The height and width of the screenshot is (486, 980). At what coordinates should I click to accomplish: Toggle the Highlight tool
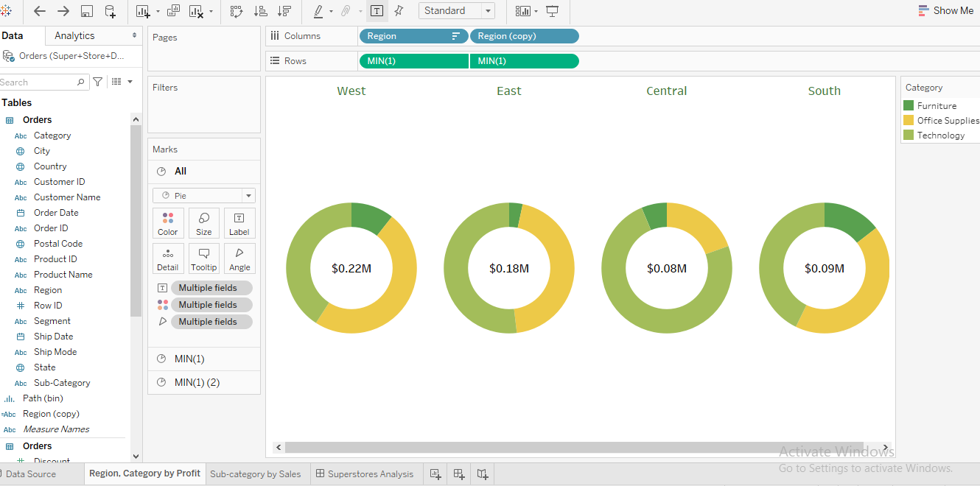[x=320, y=11]
